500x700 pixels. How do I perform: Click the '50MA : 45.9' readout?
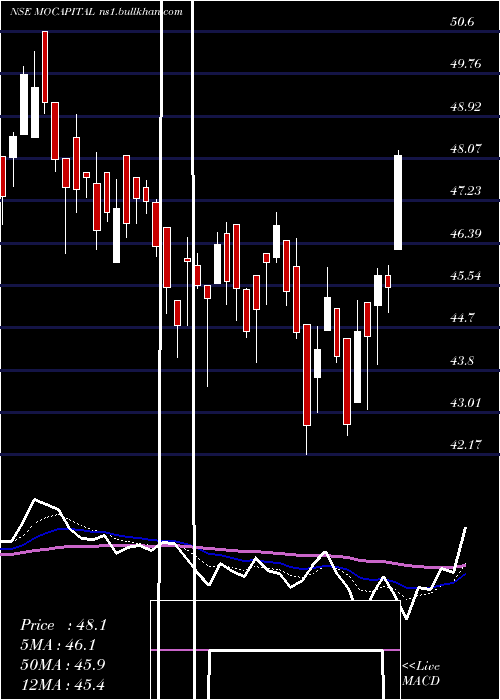point(63,664)
